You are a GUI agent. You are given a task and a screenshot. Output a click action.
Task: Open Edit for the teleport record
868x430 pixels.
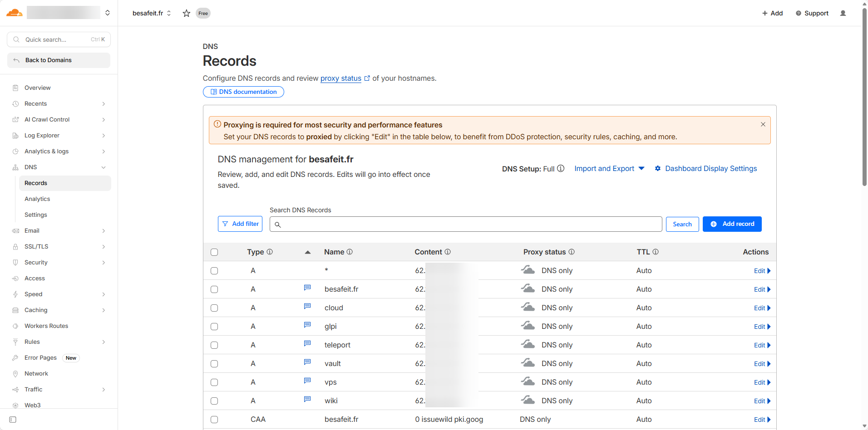coord(762,345)
